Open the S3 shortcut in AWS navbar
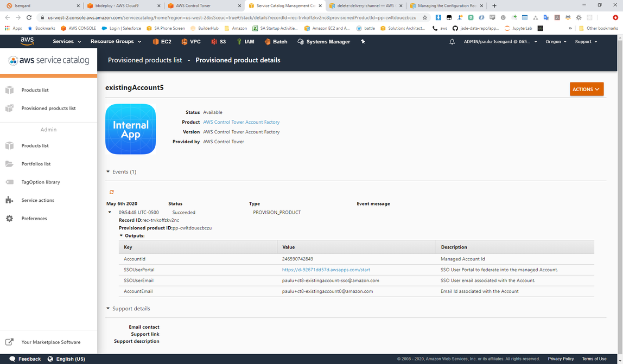Image resolution: width=623 pixels, height=364 pixels. [x=219, y=41]
